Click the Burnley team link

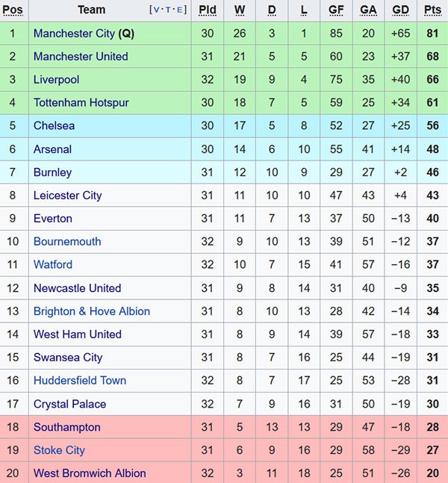point(52,172)
